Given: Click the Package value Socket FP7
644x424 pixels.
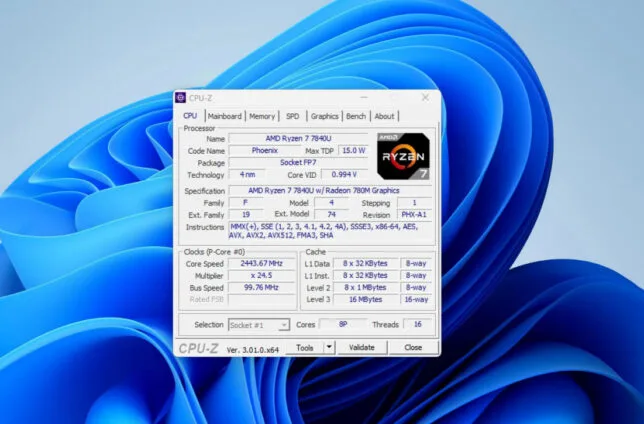Looking at the screenshot, I should pos(298,163).
